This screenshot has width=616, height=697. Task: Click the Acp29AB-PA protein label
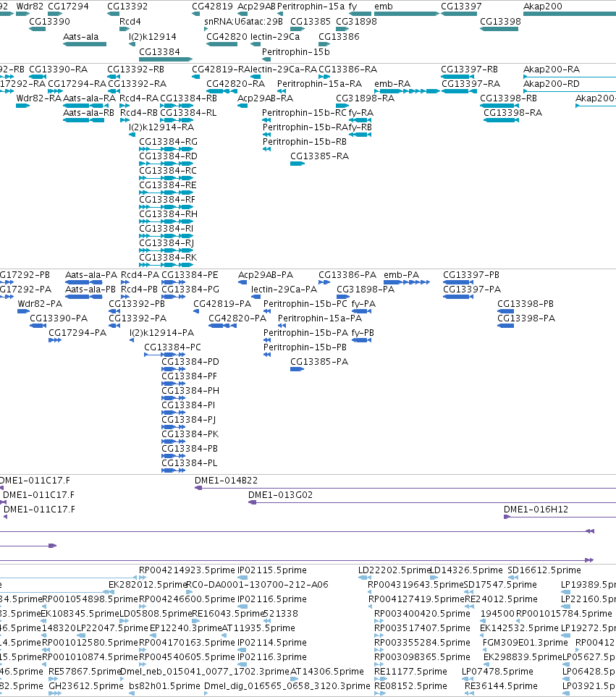266,275
